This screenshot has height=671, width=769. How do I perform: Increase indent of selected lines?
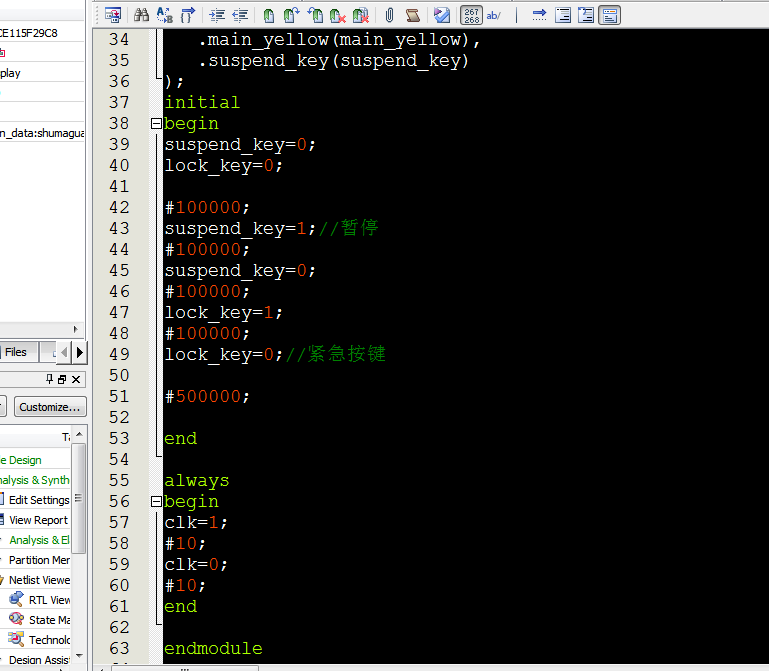coord(217,15)
